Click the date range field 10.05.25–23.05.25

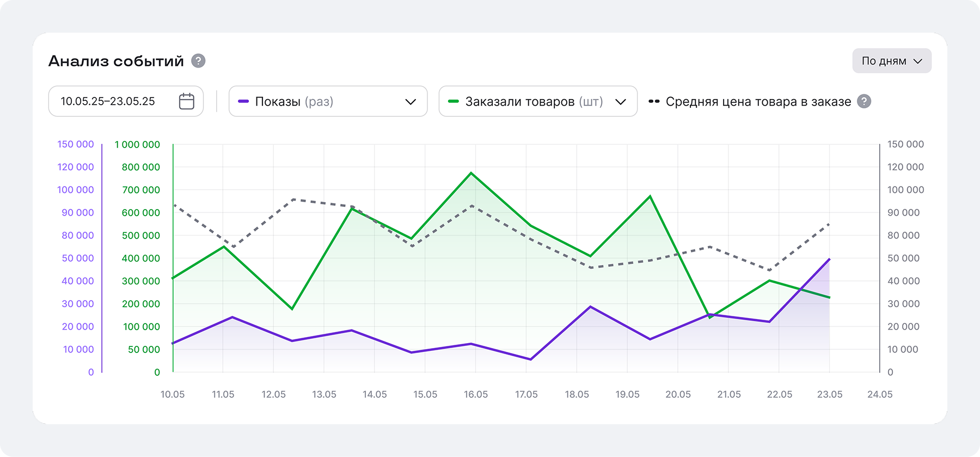tap(126, 101)
